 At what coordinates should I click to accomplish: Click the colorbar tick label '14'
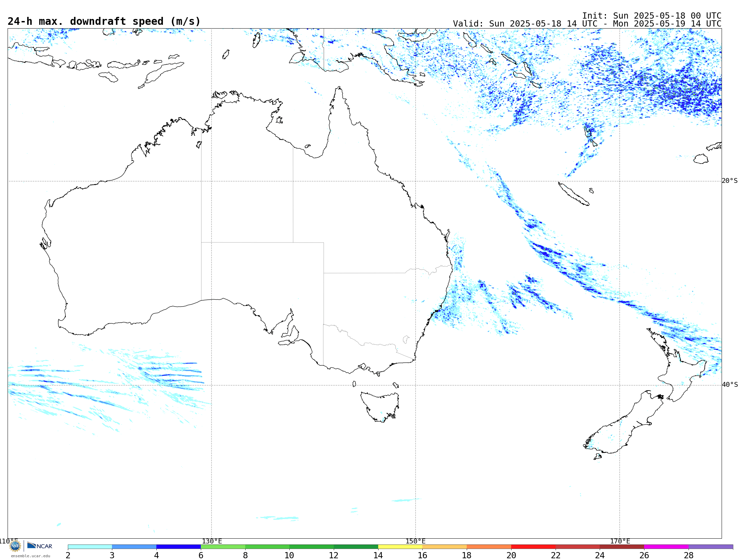click(378, 555)
